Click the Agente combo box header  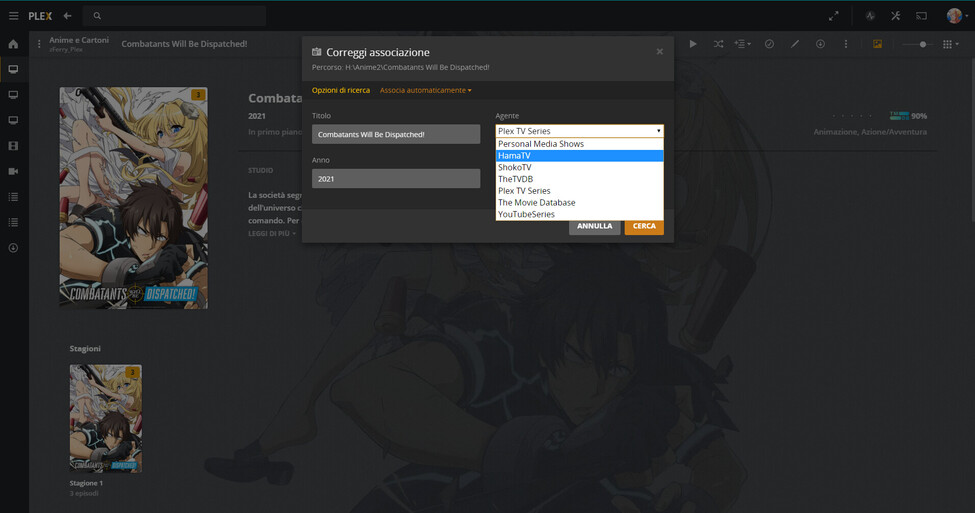tap(580, 131)
